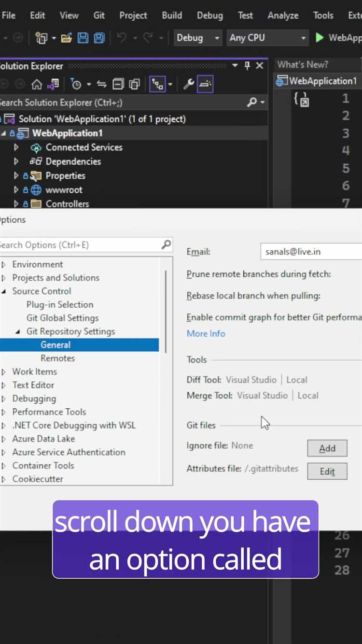Start debugging with the green play icon
The height and width of the screenshot is (644, 362).
click(319, 38)
